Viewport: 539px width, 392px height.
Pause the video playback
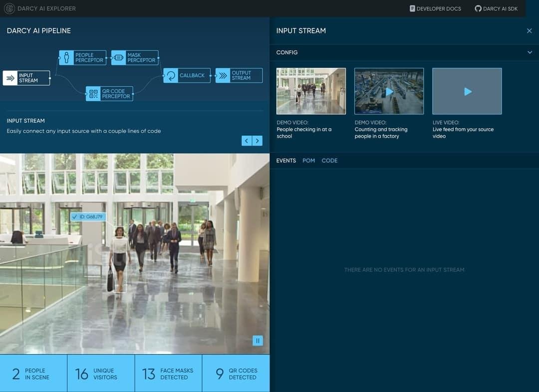(x=258, y=341)
